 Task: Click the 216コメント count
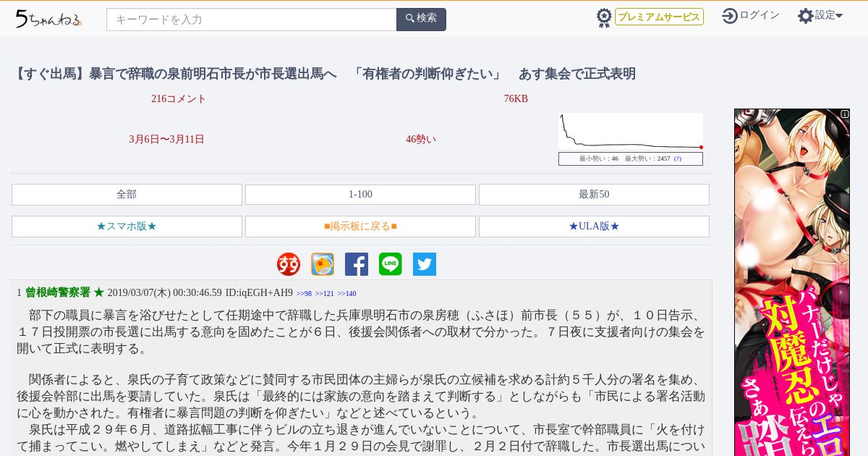(179, 99)
